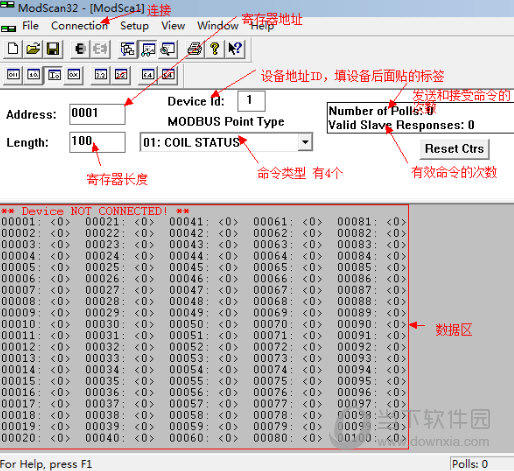Select data entry 00081: <0>
514x471 pixels.
coord(372,222)
